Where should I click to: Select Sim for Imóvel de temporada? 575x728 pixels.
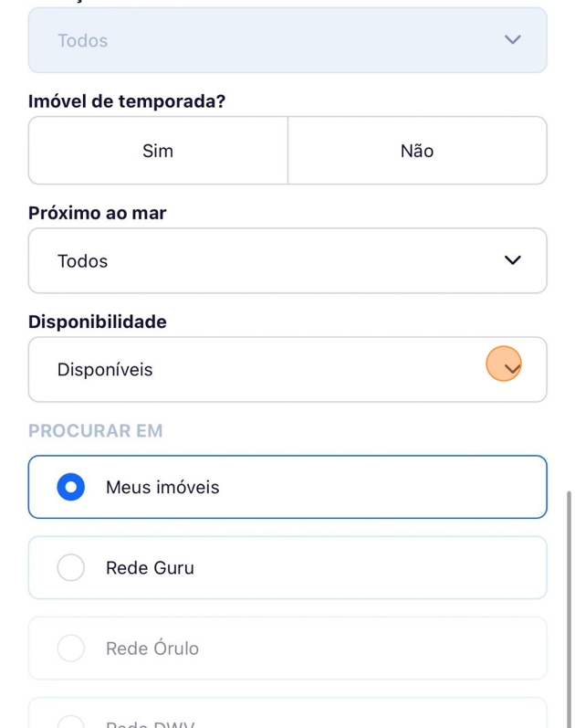[158, 151]
